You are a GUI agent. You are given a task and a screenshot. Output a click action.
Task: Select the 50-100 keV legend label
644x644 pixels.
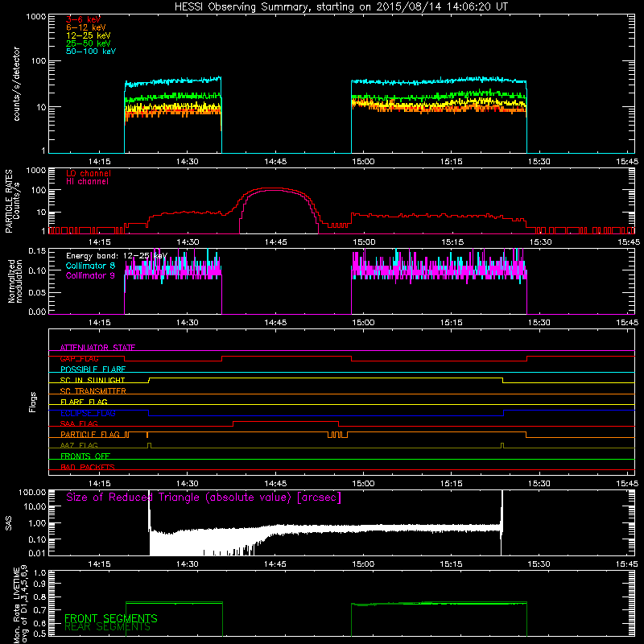[91, 52]
